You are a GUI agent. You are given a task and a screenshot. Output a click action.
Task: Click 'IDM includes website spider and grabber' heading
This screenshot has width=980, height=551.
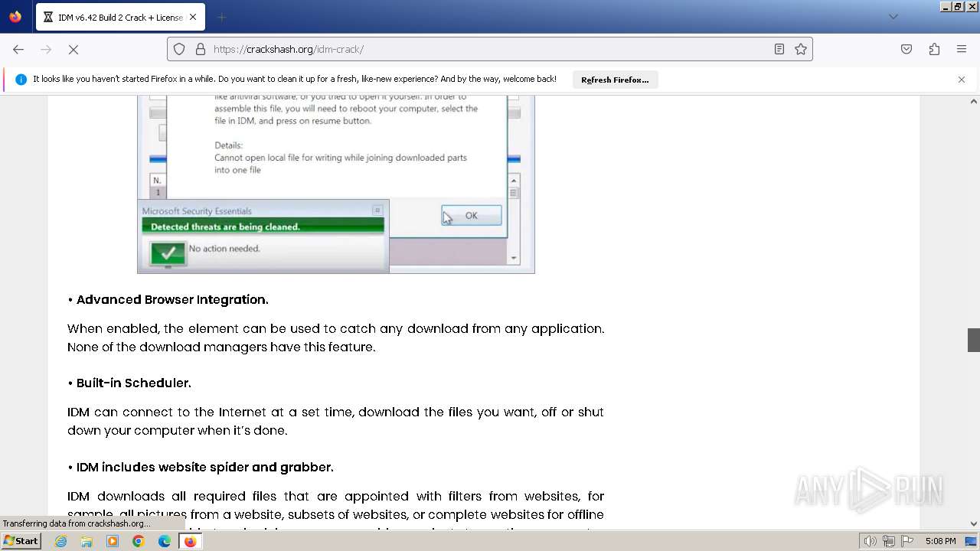pos(204,467)
